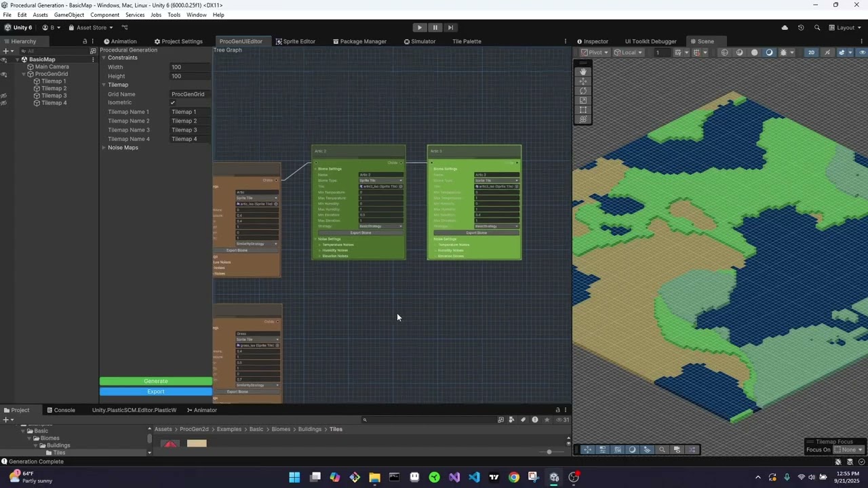The image size is (868, 488).
Task: Toggle visibility of BasicMap scene
Action: coord(4,60)
